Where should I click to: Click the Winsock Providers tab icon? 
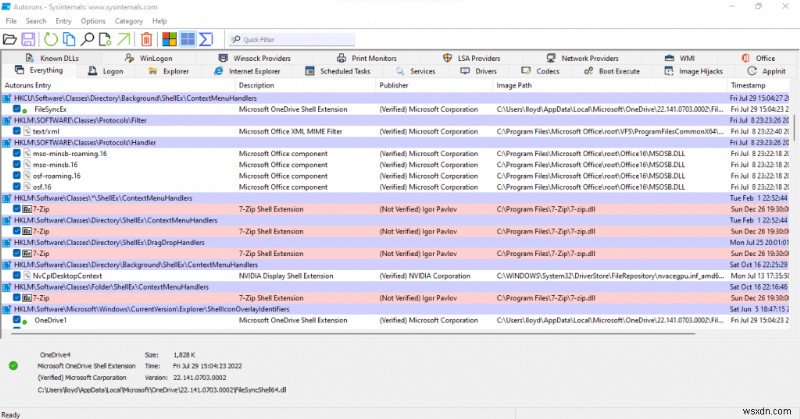[x=223, y=58]
